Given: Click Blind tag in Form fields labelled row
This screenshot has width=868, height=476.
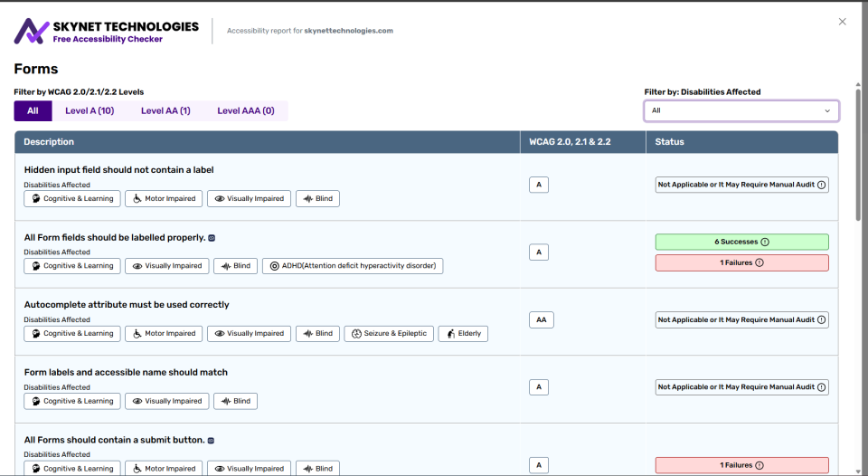Looking at the screenshot, I should (236, 266).
